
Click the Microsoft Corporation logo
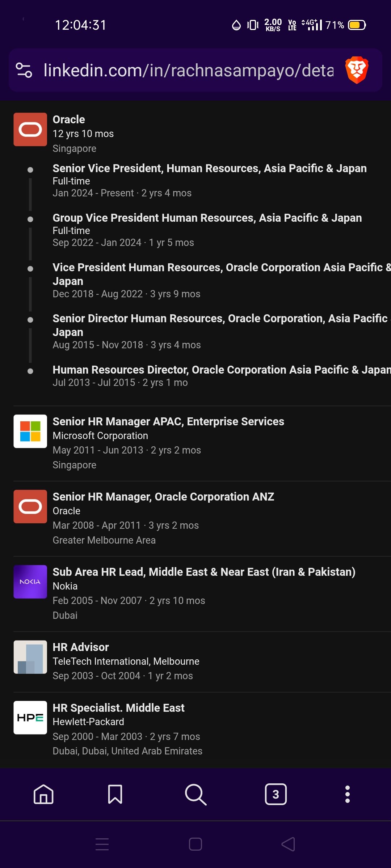tap(30, 431)
